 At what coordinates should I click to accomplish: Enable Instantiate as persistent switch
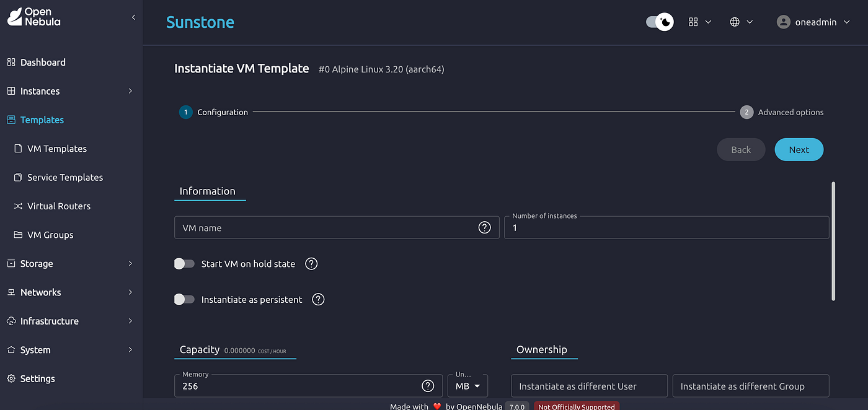pyautogui.click(x=184, y=300)
